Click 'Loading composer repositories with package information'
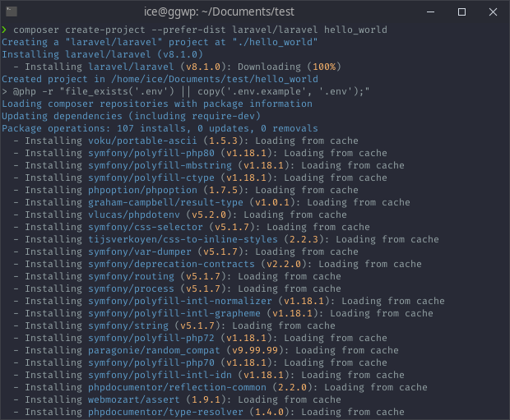The width and height of the screenshot is (510, 420). (157, 104)
